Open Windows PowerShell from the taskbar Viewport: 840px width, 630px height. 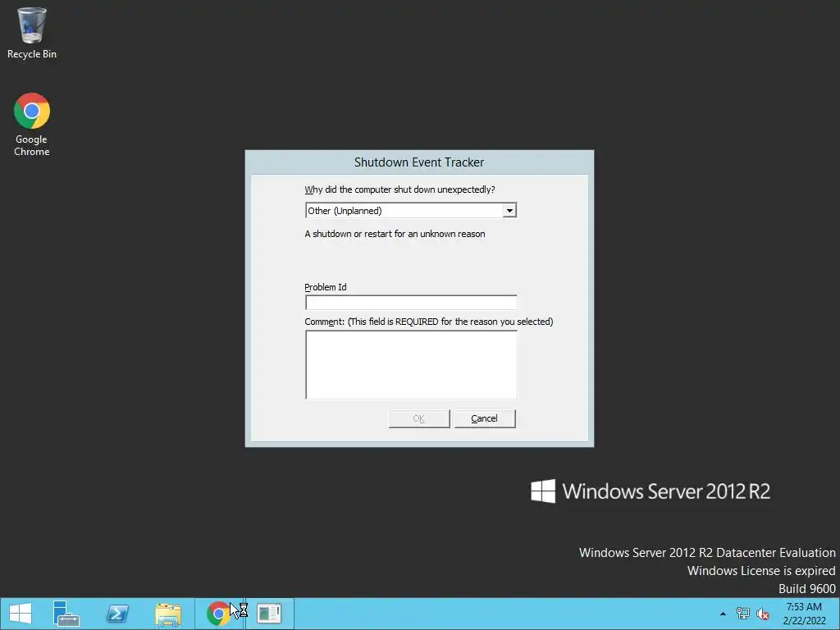pyautogui.click(x=117, y=614)
